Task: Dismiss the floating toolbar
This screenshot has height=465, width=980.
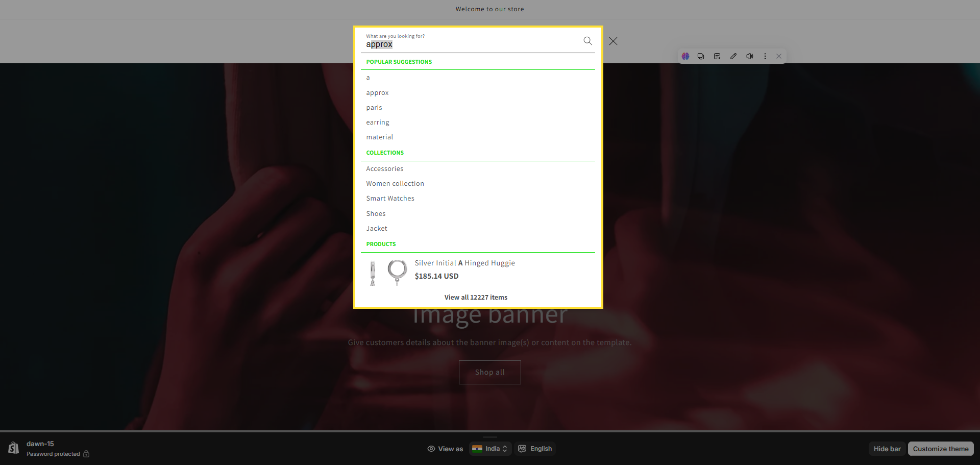Action: point(779,56)
